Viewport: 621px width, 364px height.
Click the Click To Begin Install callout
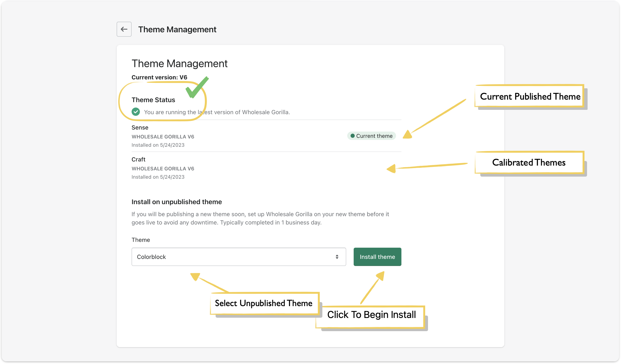371,315
